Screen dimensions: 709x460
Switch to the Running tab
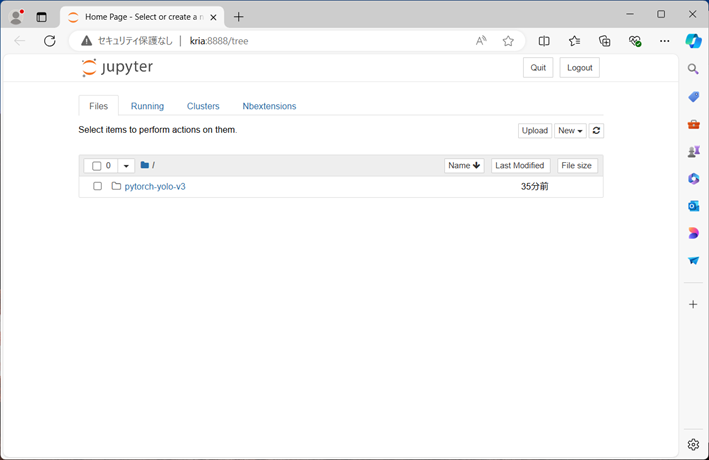(147, 106)
